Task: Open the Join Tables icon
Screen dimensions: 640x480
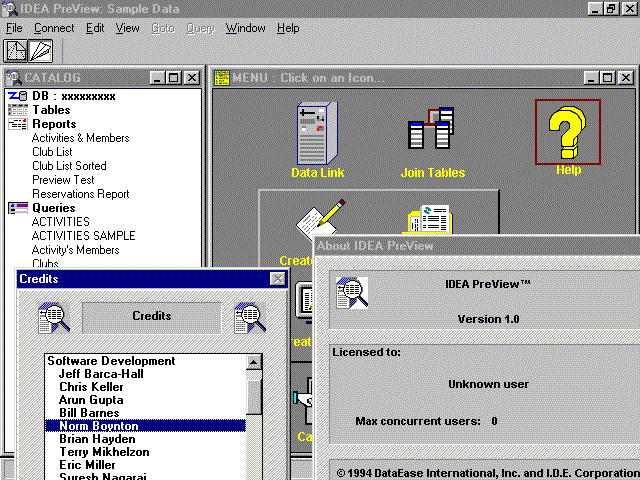Action: (432, 143)
